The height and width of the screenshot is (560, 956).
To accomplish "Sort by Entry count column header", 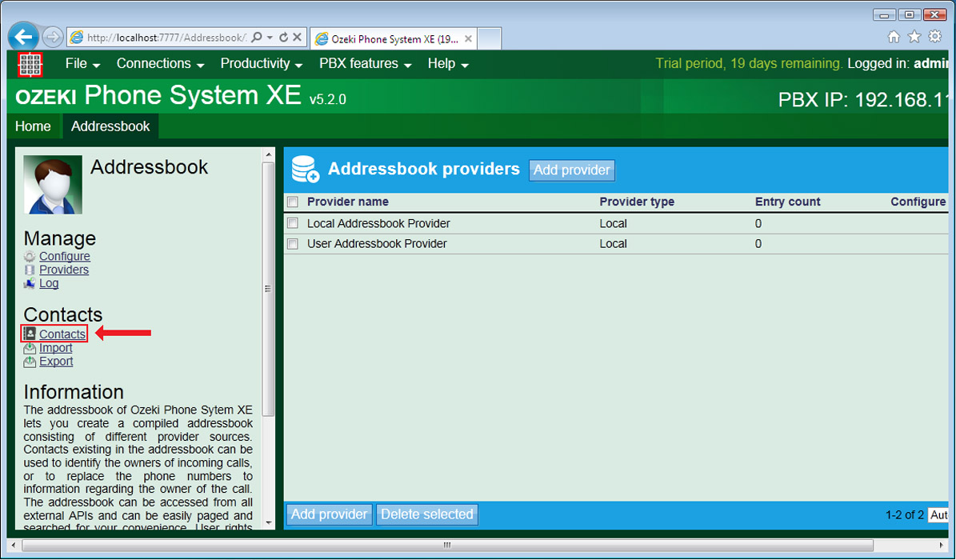I will tap(788, 202).
